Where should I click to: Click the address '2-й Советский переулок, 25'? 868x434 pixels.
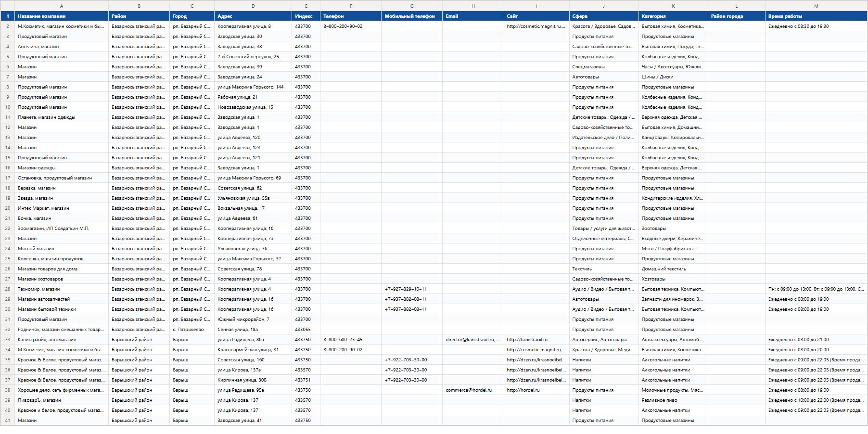(x=253, y=57)
